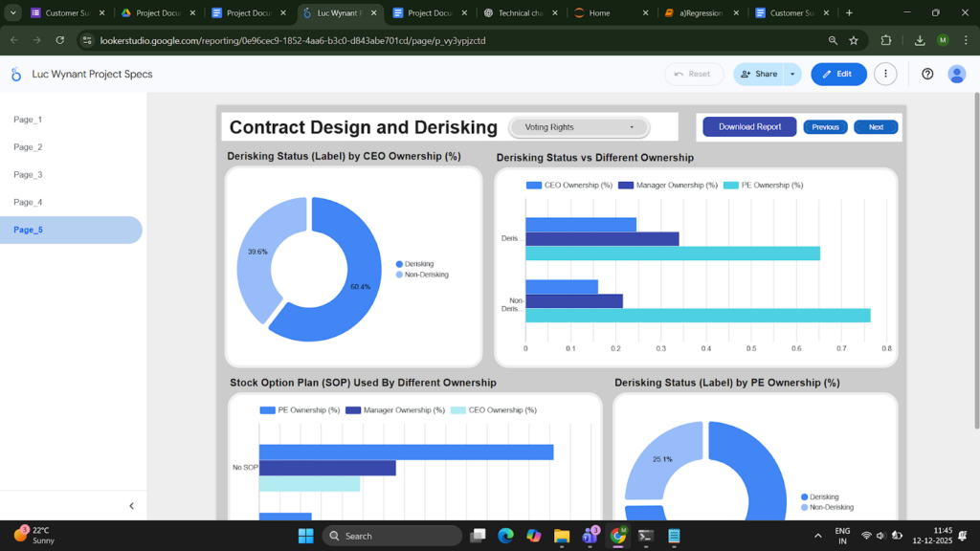Reload the page using refresh icon
The width and height of the screenshot is (980, 551).
(60, 41)
